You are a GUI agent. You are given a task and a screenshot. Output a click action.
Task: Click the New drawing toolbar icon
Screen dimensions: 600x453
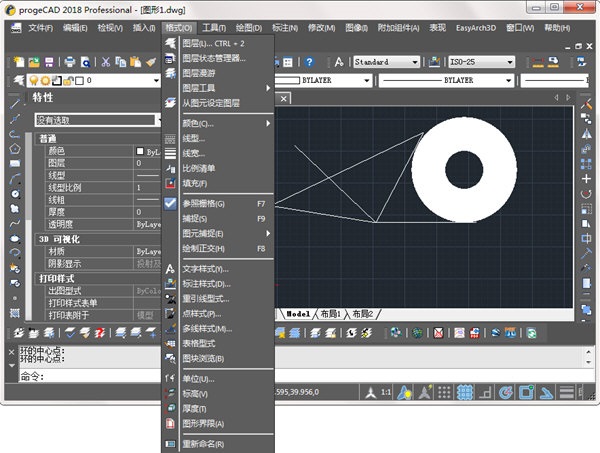tap(18, 62)
